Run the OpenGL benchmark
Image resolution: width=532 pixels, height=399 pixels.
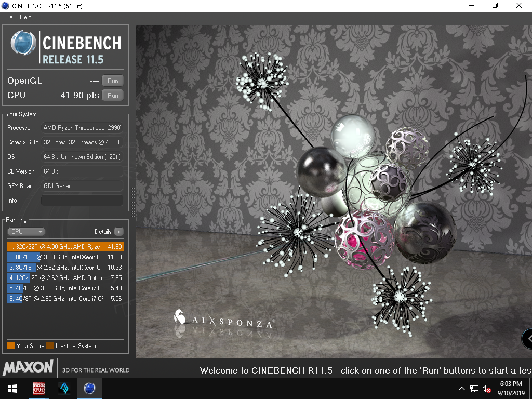point(113,81)
